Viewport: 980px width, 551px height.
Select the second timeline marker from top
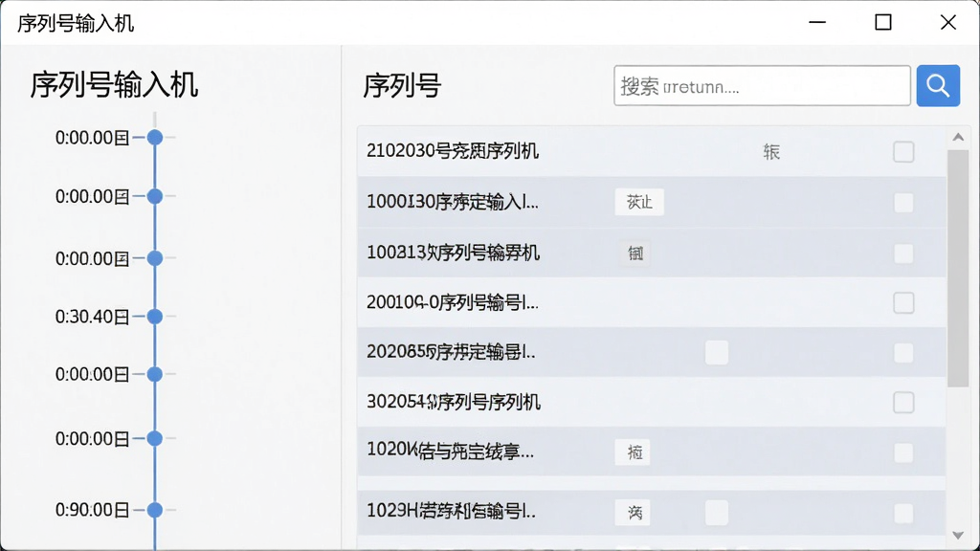point(155,196)
